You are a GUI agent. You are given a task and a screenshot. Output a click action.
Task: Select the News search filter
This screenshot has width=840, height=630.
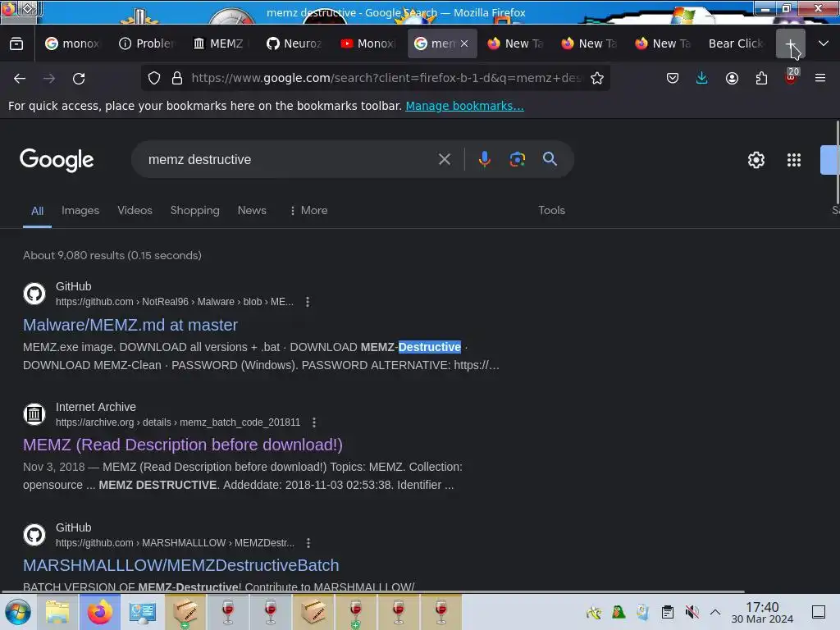coord(252,210)
